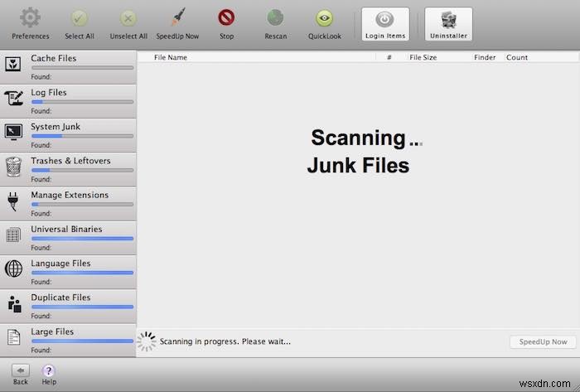
Task: Click the Unselect All icon
Action: click(x=128, y=18)
